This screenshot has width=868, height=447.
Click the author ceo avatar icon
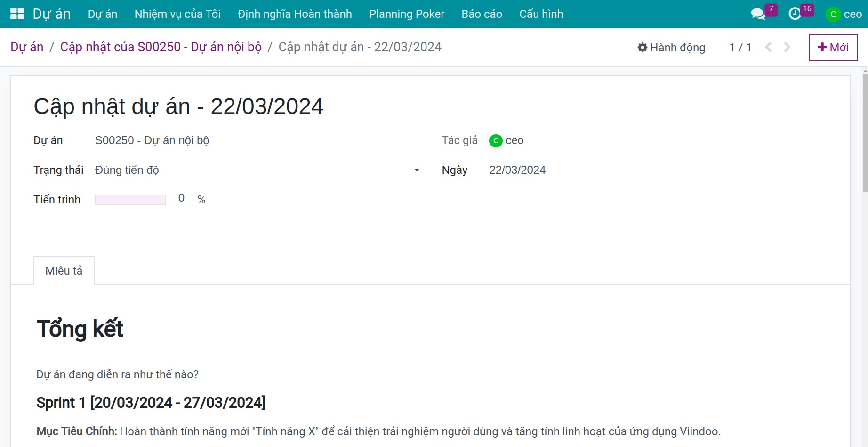click(496, 141)
